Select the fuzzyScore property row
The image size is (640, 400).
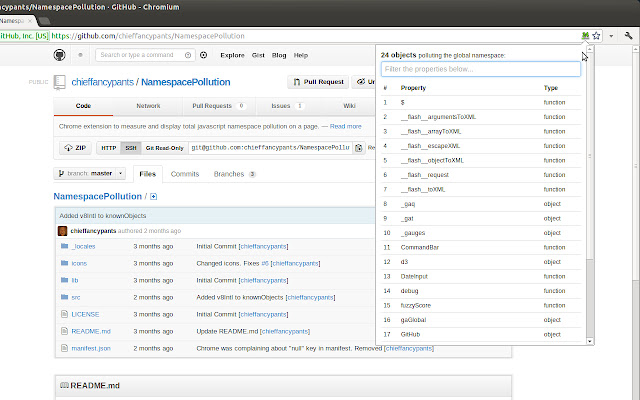481,305
